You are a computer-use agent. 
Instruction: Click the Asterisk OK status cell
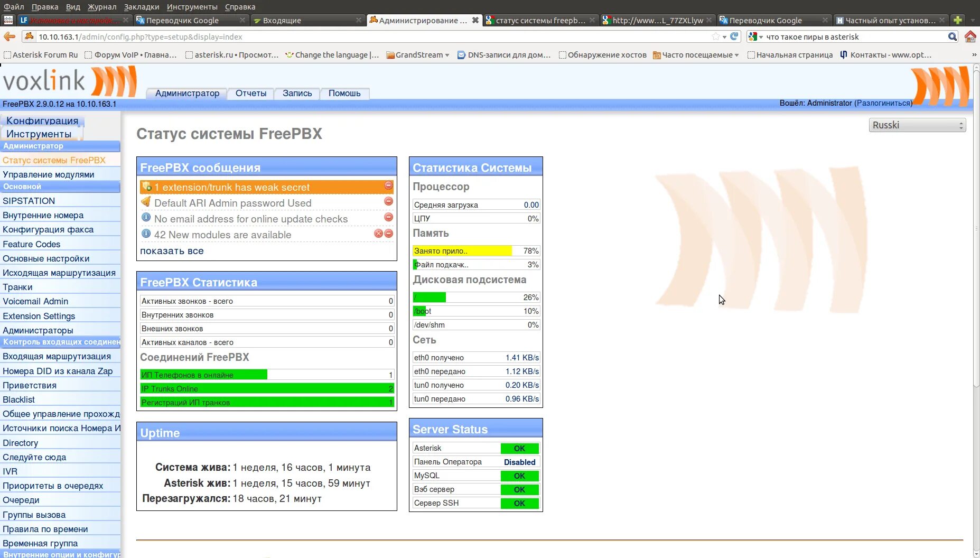pyautogui.click(x=519, y=448)
